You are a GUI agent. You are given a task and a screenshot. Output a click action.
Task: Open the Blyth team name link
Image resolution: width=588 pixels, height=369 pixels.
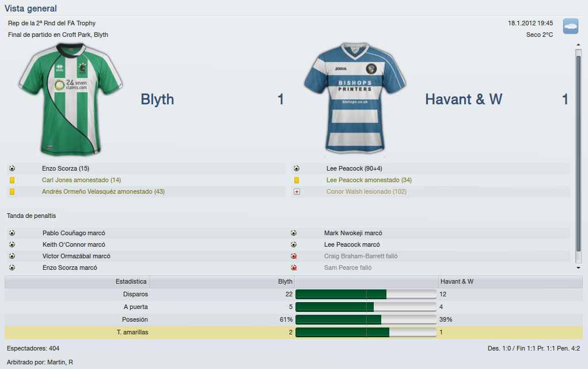point(157,100)
